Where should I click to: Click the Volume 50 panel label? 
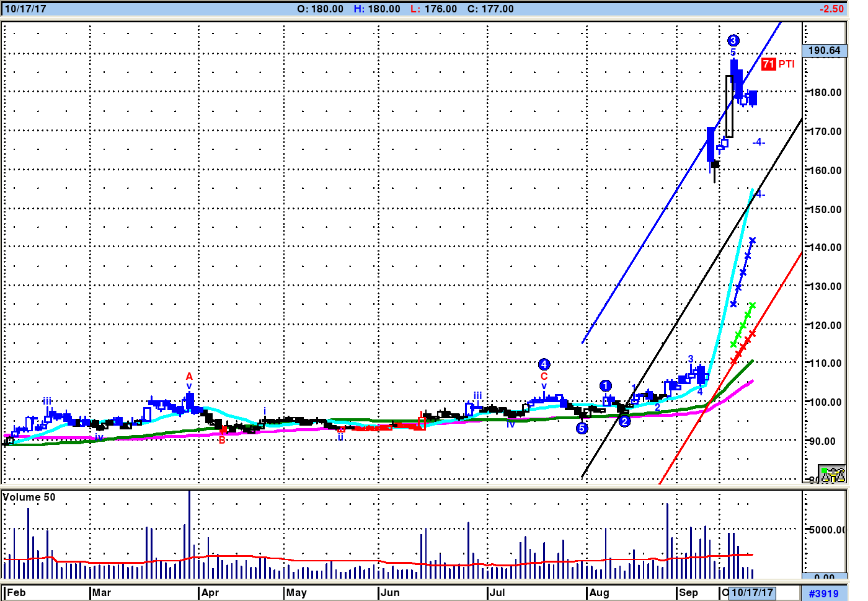29,497
